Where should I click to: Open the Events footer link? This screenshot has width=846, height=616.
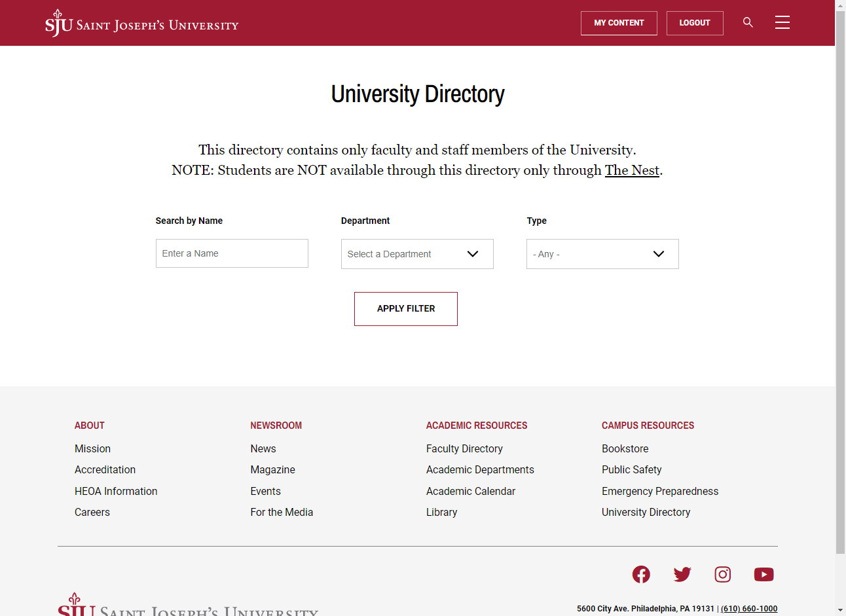point(265,491)
